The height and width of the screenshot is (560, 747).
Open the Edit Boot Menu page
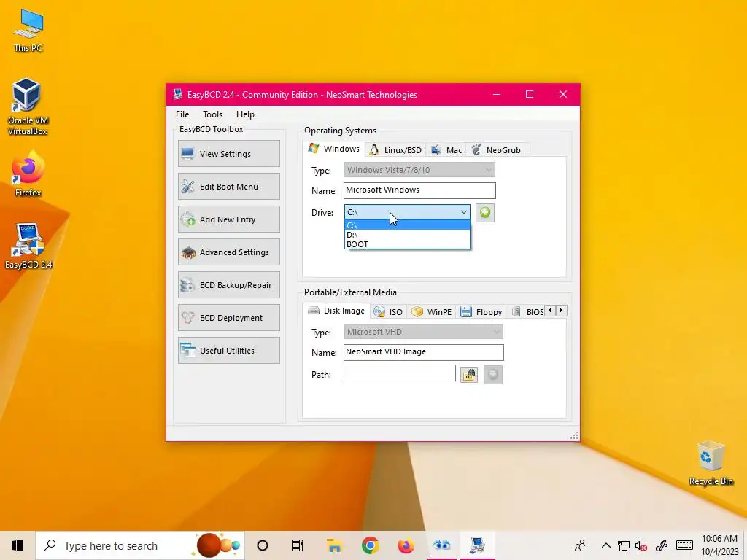coord(228,187)
